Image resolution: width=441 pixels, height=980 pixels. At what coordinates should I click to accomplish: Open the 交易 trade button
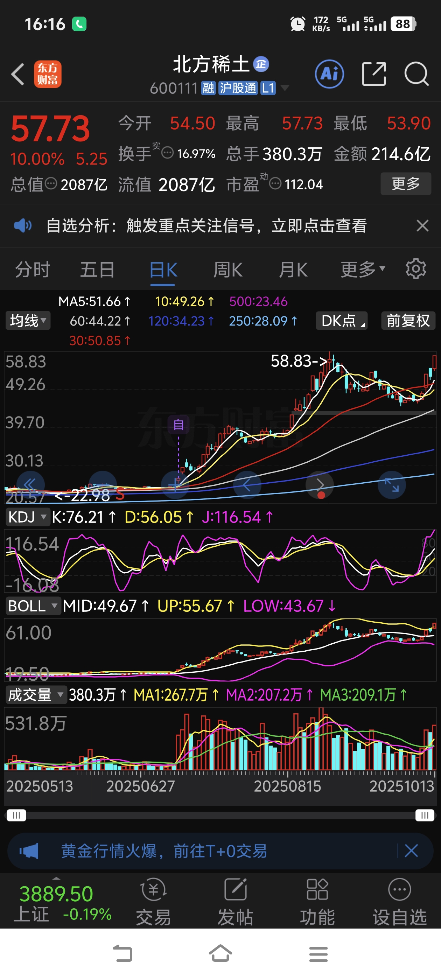point(153,902)
